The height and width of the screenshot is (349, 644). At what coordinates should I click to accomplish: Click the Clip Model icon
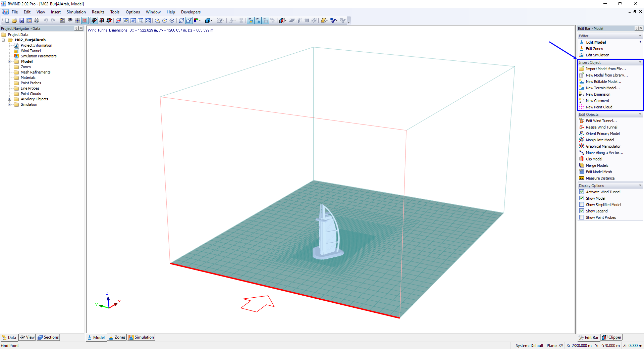(582, 159)
